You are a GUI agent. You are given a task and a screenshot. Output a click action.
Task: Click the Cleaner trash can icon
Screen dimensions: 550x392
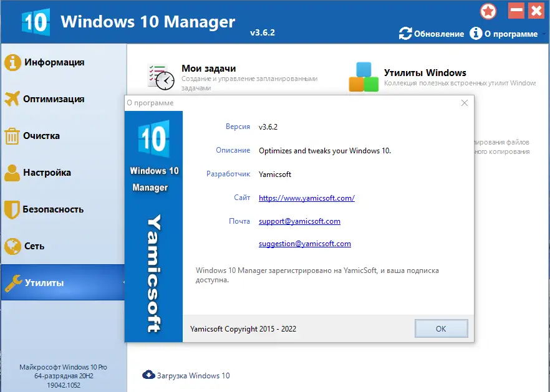pyautogui.click(x=12, y=136)
